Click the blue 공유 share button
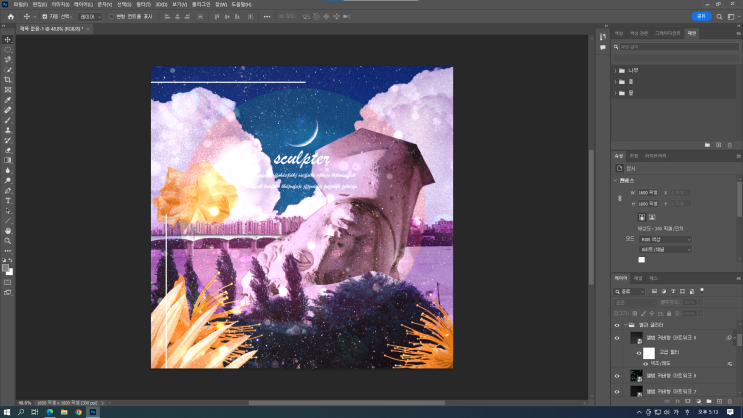The image size is (743, 418). 701,16
